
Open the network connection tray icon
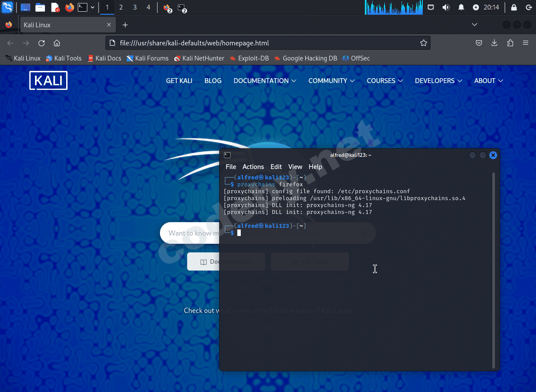(431, 7)
